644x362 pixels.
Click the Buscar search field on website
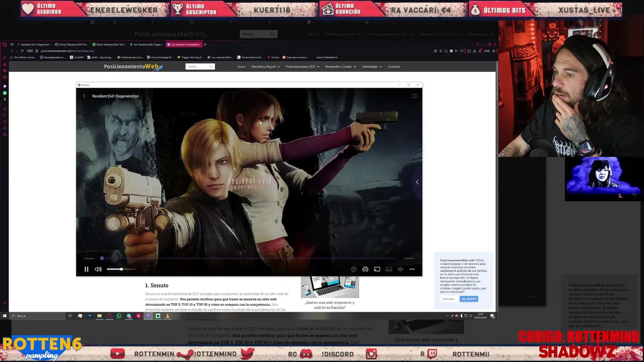click(x=200, y=66)
